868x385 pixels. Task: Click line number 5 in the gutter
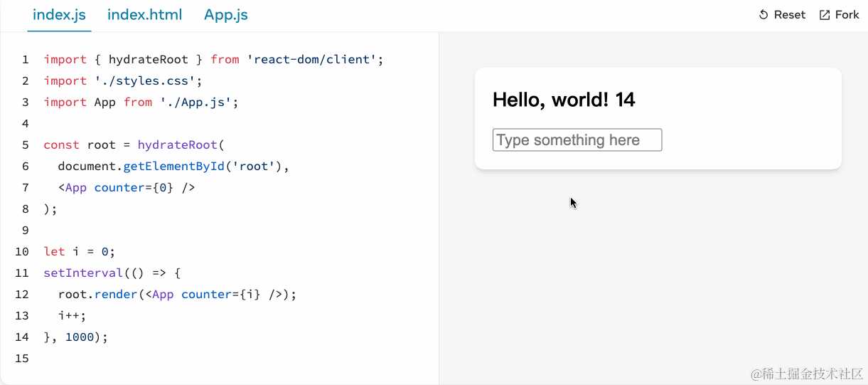[26, 145]
